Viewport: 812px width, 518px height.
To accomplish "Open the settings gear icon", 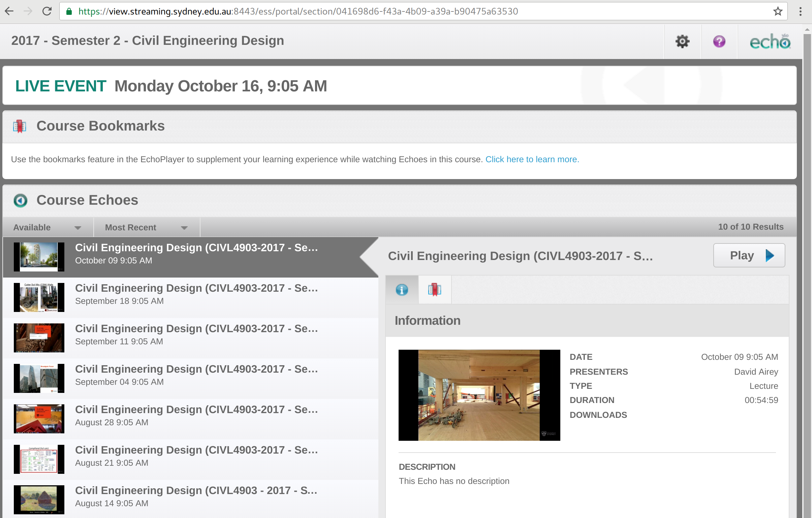I will (682, 41).
